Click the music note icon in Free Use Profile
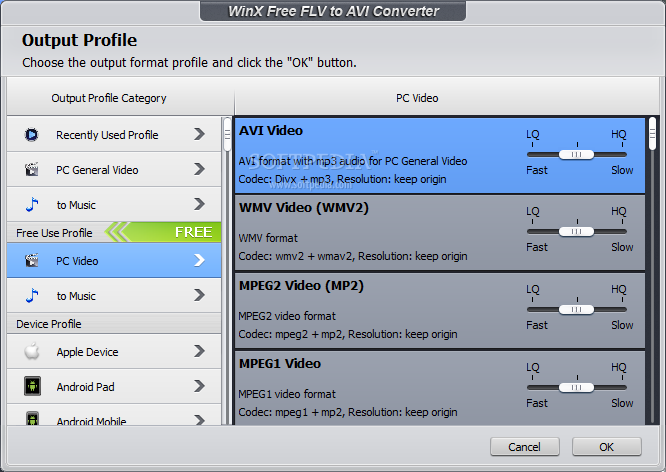 (x=32, y=295)
